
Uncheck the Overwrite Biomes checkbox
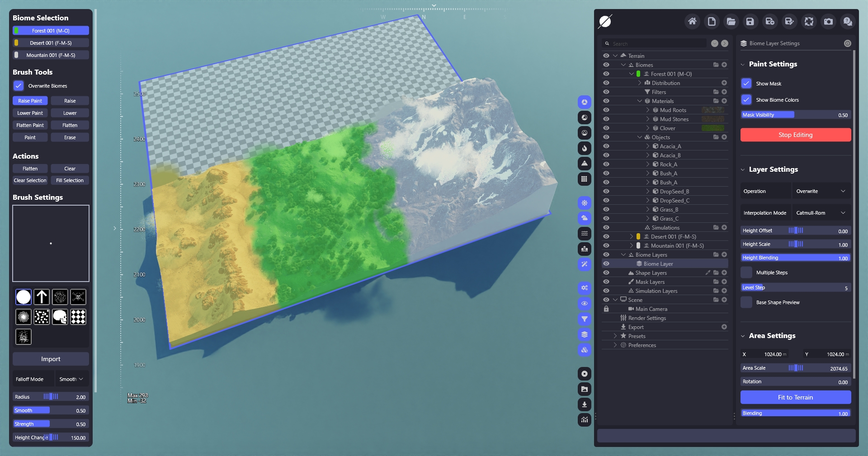(19, 85)
